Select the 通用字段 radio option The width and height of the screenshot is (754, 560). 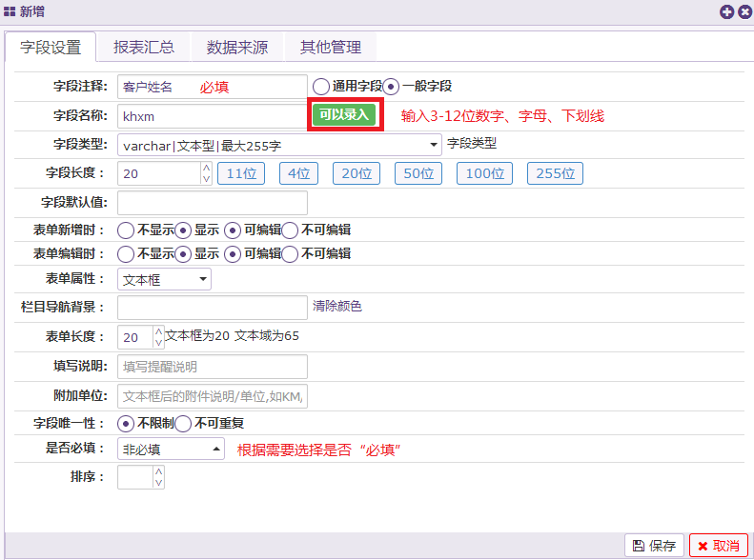[321, 87]
